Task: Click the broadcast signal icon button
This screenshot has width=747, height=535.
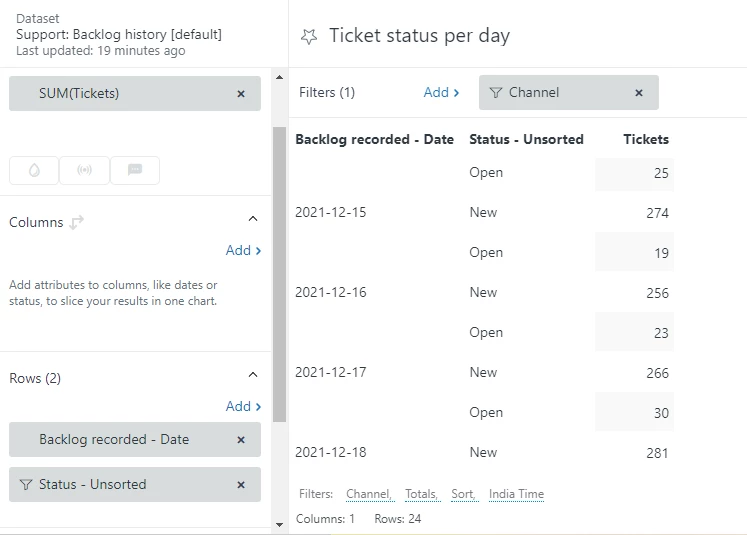Action: 84,170
